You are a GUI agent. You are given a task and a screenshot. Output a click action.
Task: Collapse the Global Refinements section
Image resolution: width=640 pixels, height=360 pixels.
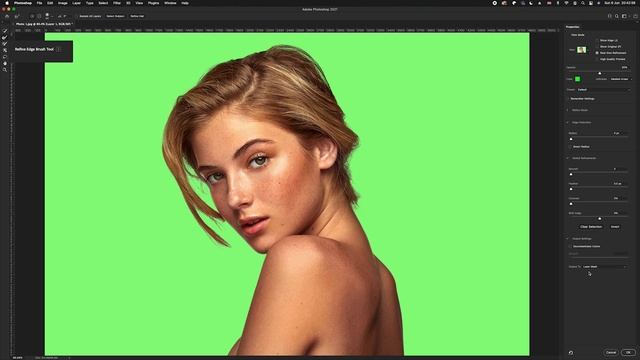pyautogui.click(x=568, y=158)
